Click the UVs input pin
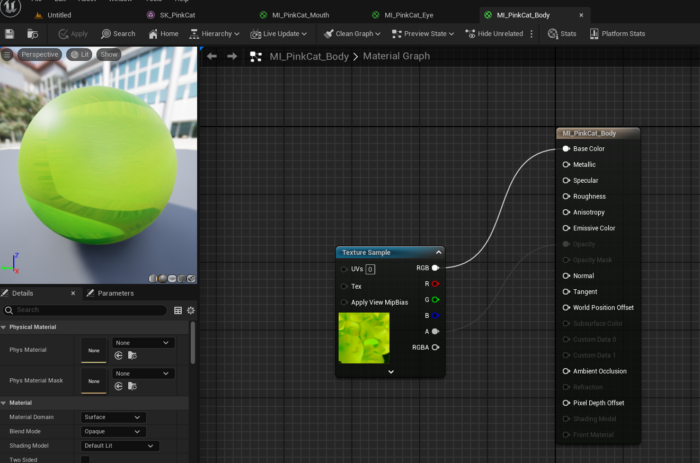Viewport: 700px width, 463px height. [344, 269]
